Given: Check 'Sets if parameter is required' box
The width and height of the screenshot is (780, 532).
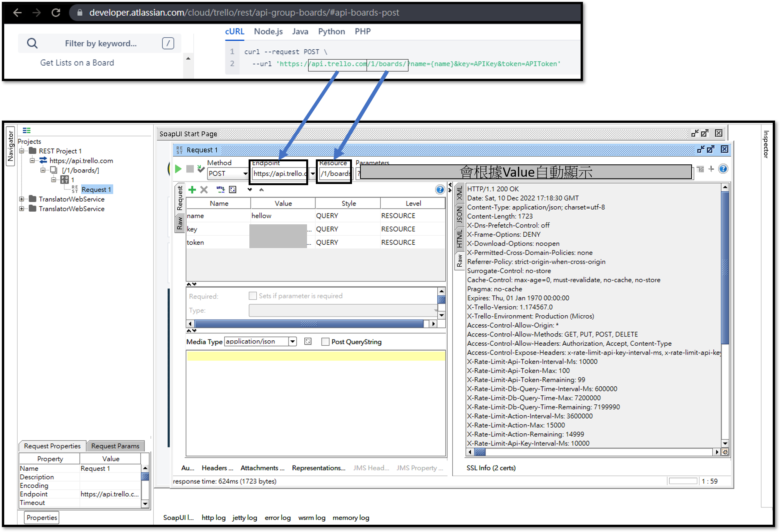Looking at the screenshot, I should (x=253, y=296).
